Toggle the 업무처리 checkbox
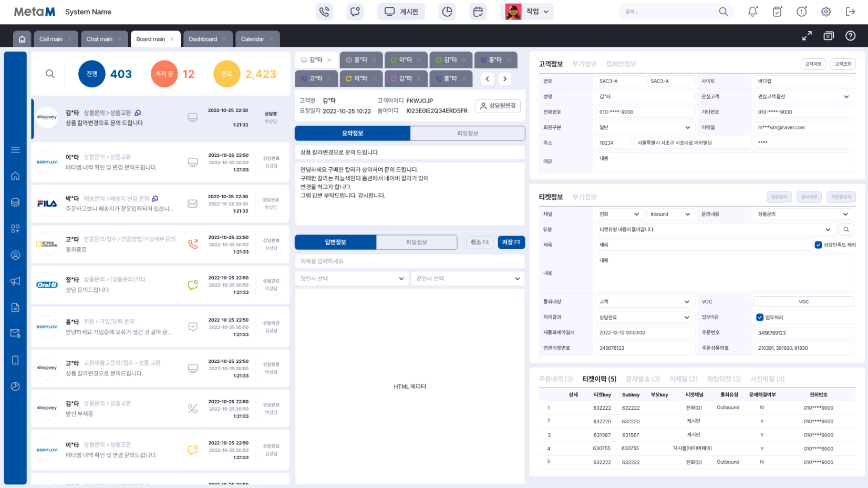The height and width of the screenshot is (488, 868). tap(759, 317)
